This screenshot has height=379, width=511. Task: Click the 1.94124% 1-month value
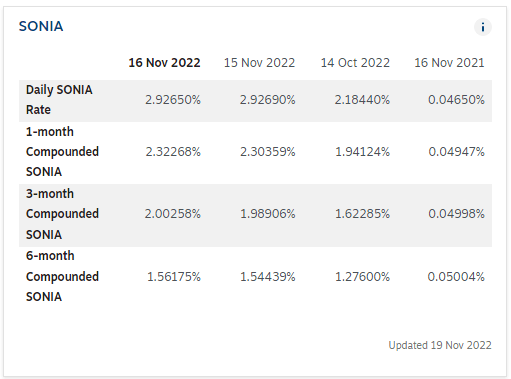pyautogui.click(x=362, y=152)
